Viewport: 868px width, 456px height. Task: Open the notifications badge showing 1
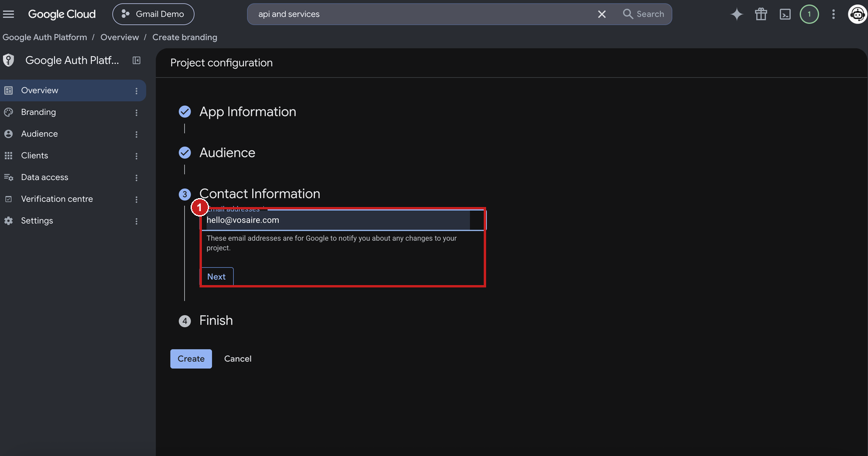click(809, 14)
